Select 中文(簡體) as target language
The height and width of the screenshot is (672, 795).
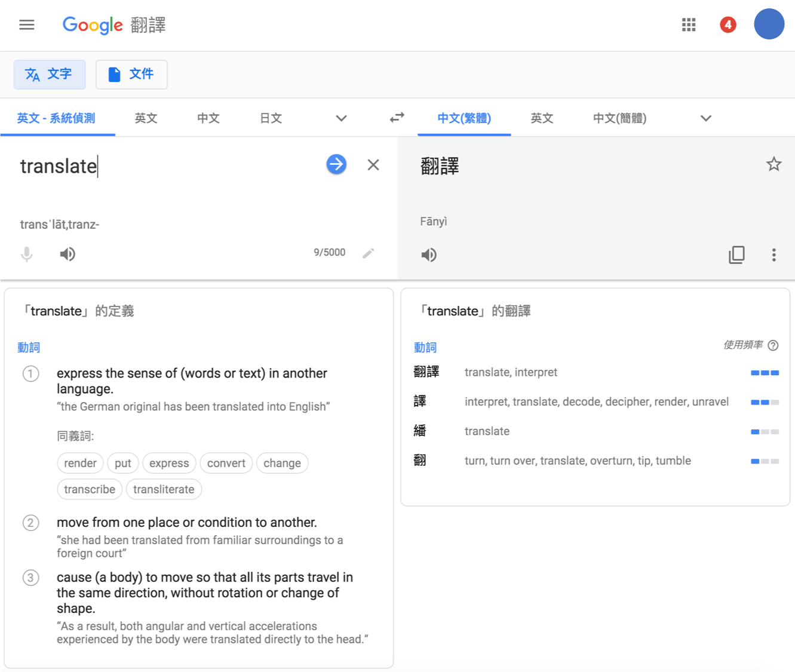[x=619, y=118]
